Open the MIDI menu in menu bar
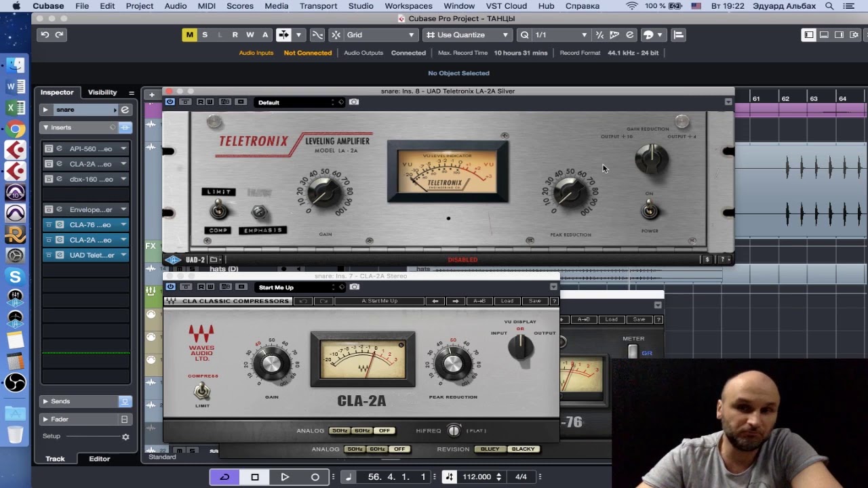Image resolution: width=868 pixels, height=488 pixels. [206, 6]
